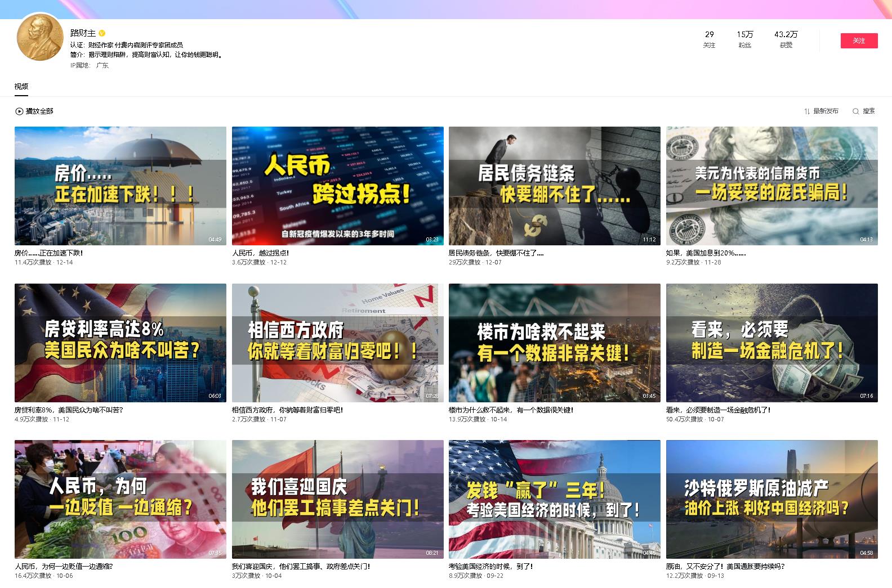The image size is (892, 588).
Task: Play the 居民债务链条 video thumbnail
Action: (554, 186)
